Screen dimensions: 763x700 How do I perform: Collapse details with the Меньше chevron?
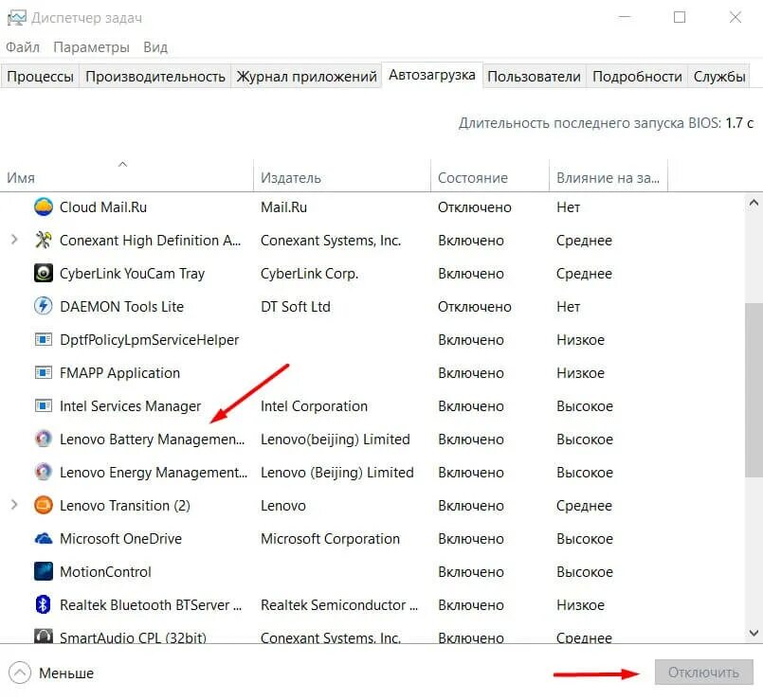20,673
